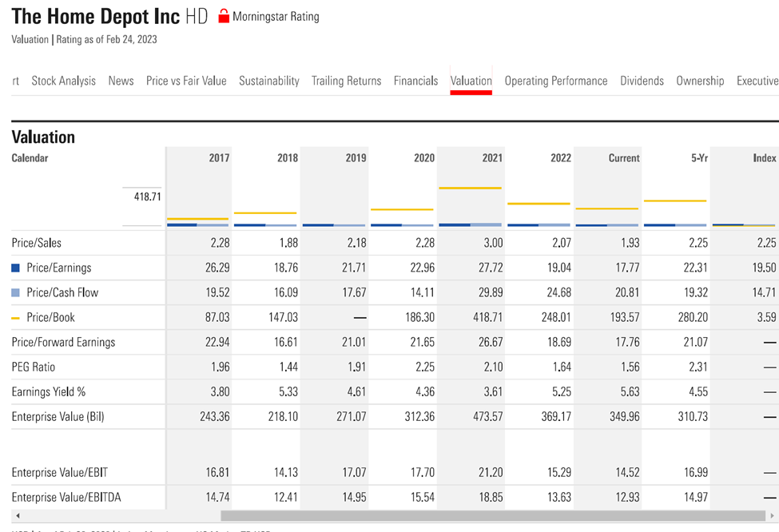The width and height of the screenshot is (779, 532).
Task: Select the Trailing Returns tab
Action: point(346,81)
